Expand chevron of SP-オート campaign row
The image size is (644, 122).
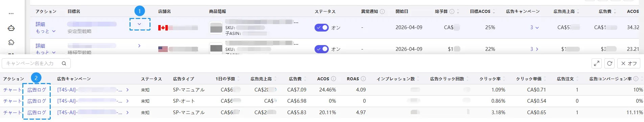pos(128,101)
